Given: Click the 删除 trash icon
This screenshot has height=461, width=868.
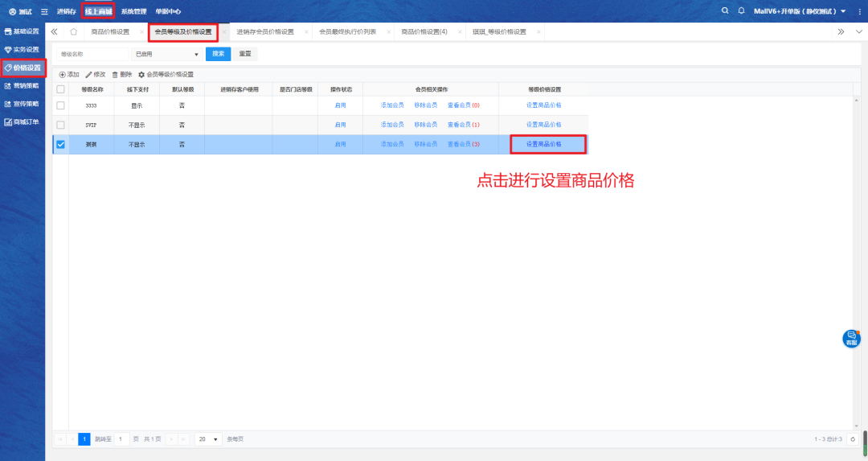Looking at the screenshot, I should pyautogui.click(x=115, y=74).
